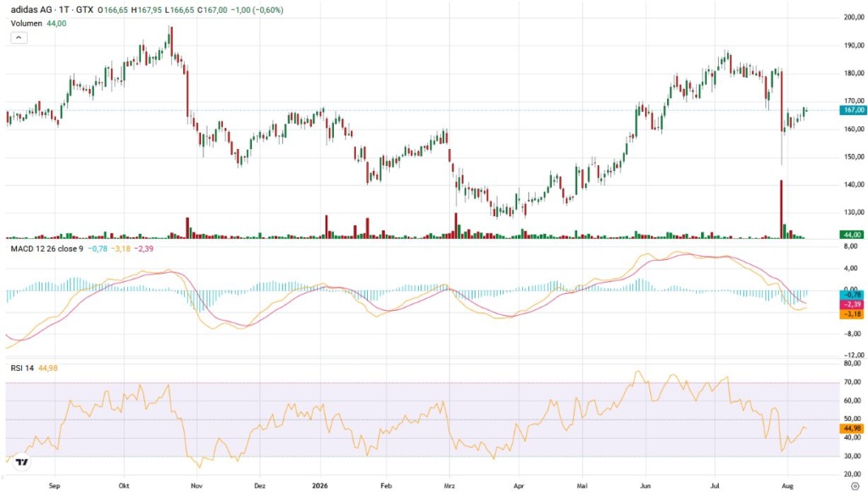
Task: Click the 70,00 RSI axis label
Action: coord(852,382)
